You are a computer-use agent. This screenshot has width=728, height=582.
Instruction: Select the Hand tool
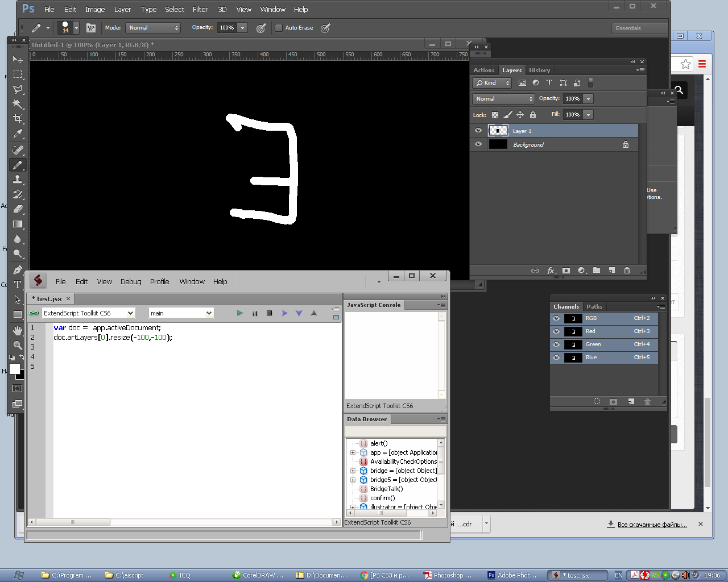(18, 330)
